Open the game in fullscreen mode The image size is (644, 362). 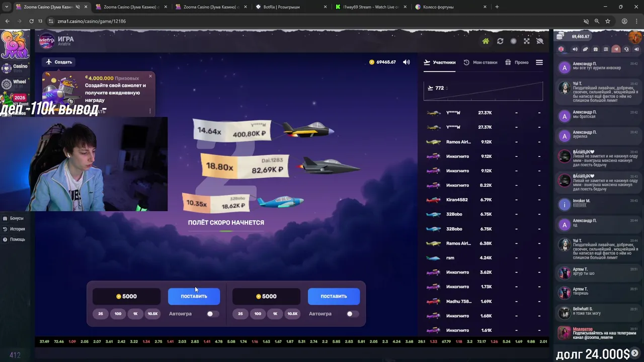pyautogui.click(x=526, y=41)
